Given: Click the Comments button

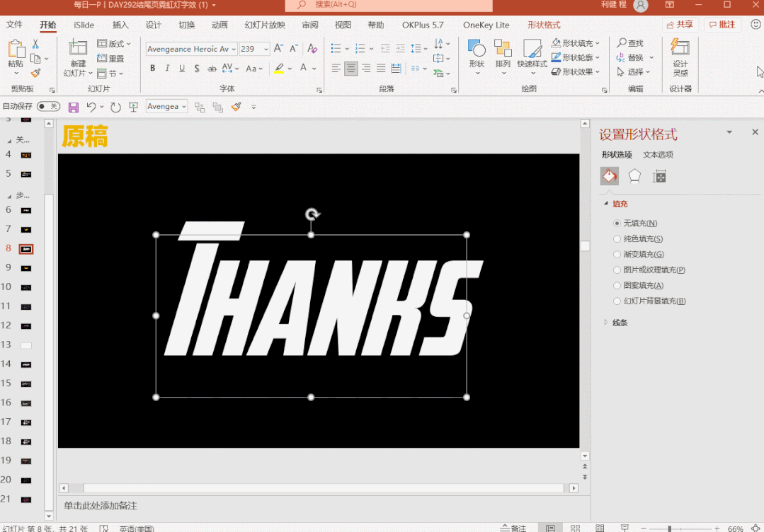Looking at the screenshot, I should 722,25.
